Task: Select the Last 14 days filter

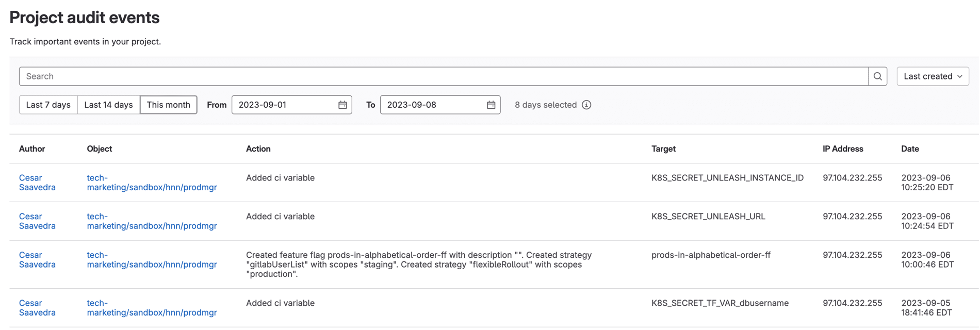Action: (x=108, y=105)
